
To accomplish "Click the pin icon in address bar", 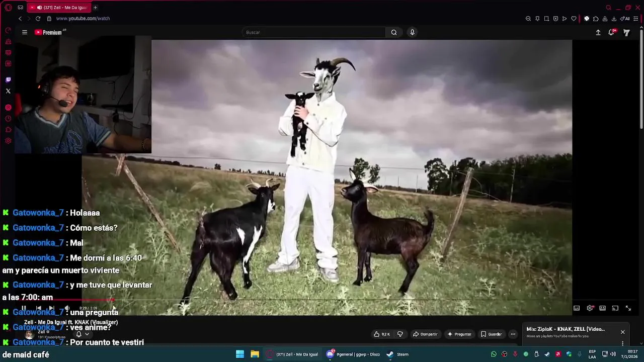I will tap(537, 19).
